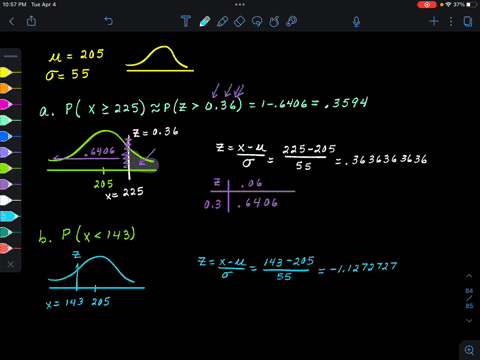Tap the three-dot multitasking control at top
The height and width of the screenshot is (360, 480).
point(240,5)
